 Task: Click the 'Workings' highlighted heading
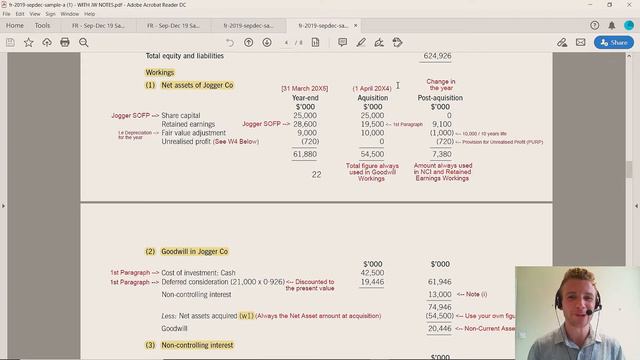[x=160, y=73]
